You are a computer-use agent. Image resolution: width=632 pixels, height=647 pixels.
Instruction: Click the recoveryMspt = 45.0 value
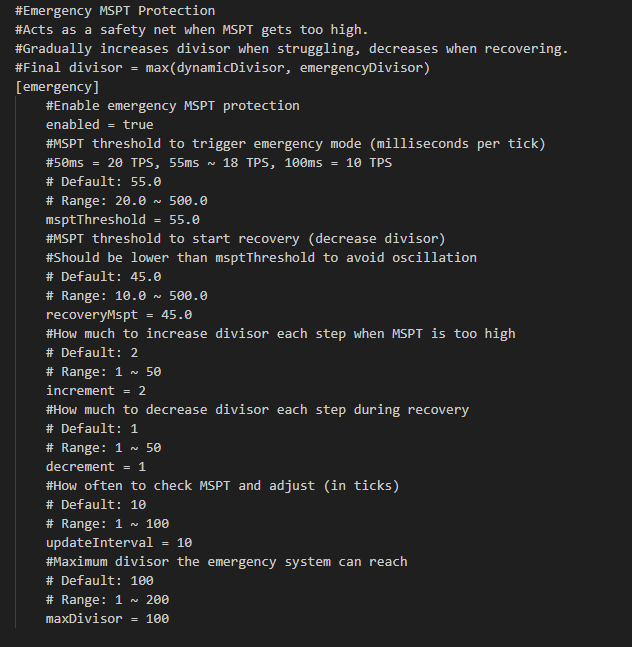(119, 315)
